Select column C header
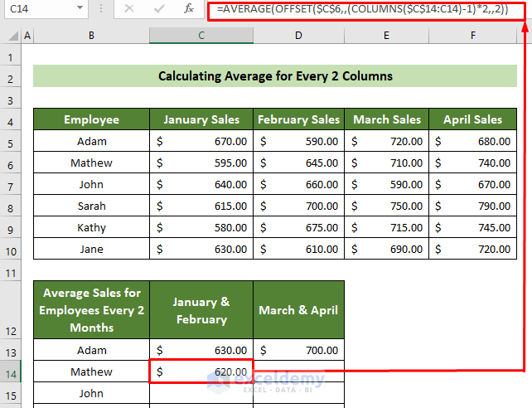The height and width of the screenshot is (408, 532). click(x=201, y=36)
